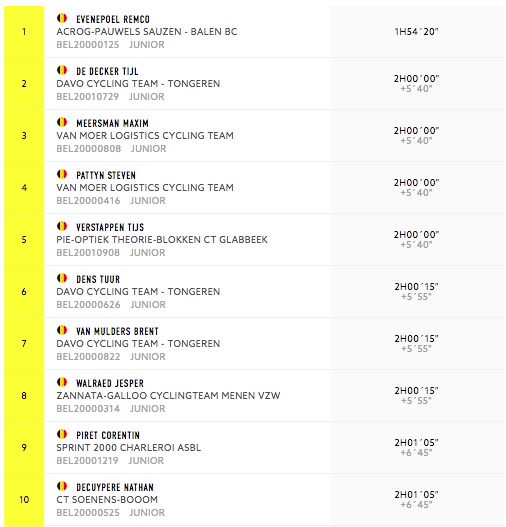Click licence code BEL20000808
The height and width of the screenshot is (527, 506).
pos(89,149)
